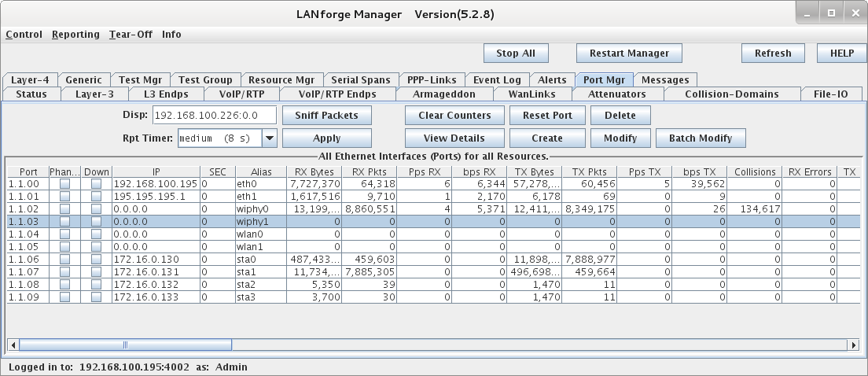The image size is (868, 376).
Task: Click the Apply button
Action: coord(326,138)
